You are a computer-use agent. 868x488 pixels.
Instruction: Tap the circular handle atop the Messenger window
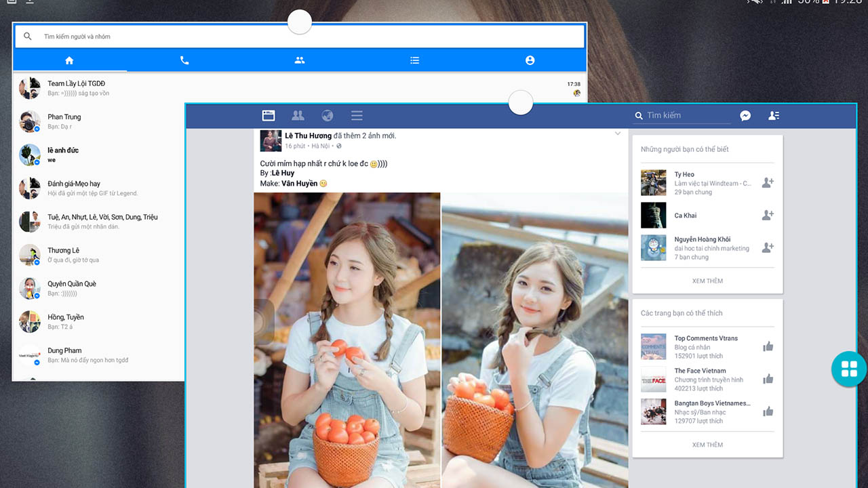pos(300,22)
